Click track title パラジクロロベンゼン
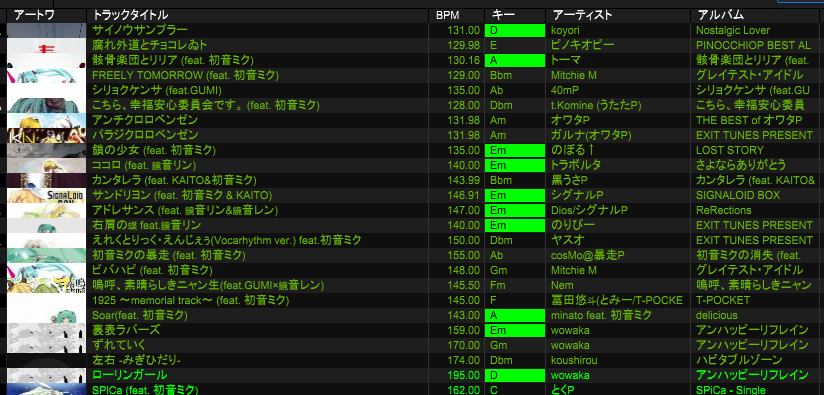Image resolution: width=824 pixels, height=395 pixels. click(x=146, y=135)
